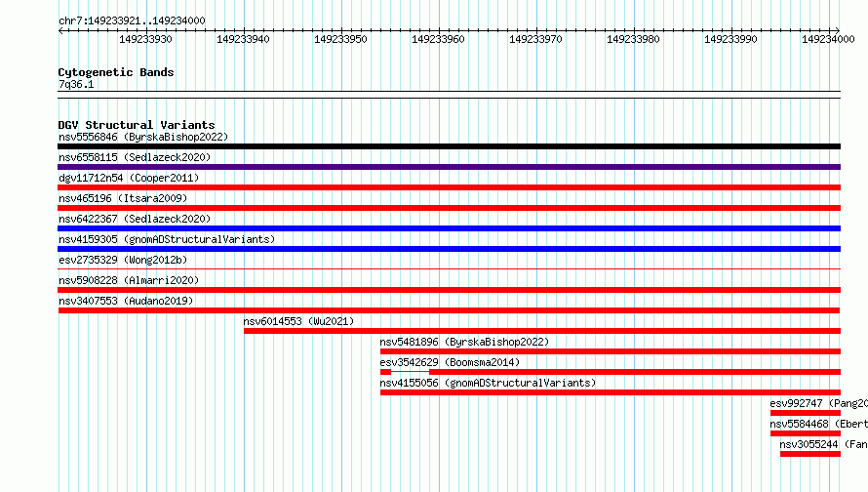Click ruler position 149233980

[633, 39]
